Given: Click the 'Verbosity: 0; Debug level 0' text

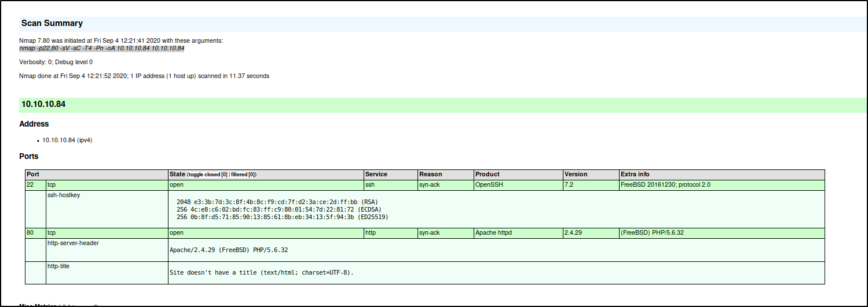Looking at the screenshot, I should (56, 62).
